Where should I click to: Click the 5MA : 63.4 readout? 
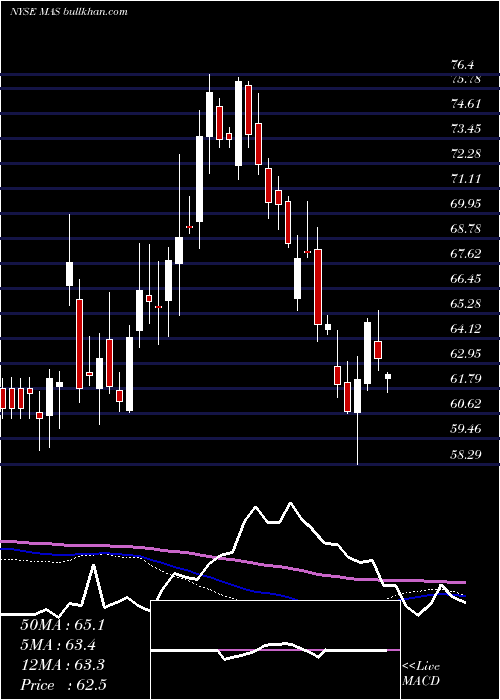point(58,645)
